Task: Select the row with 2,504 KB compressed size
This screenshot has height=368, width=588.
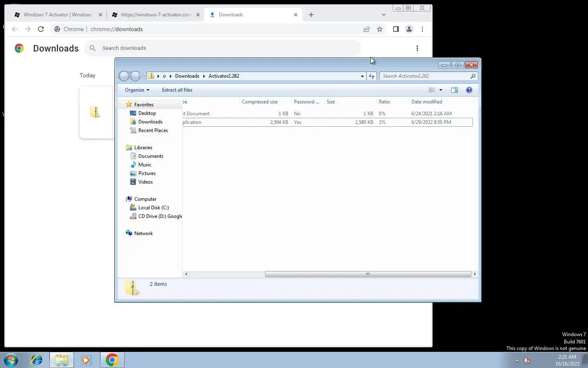Action: (327, 122)
